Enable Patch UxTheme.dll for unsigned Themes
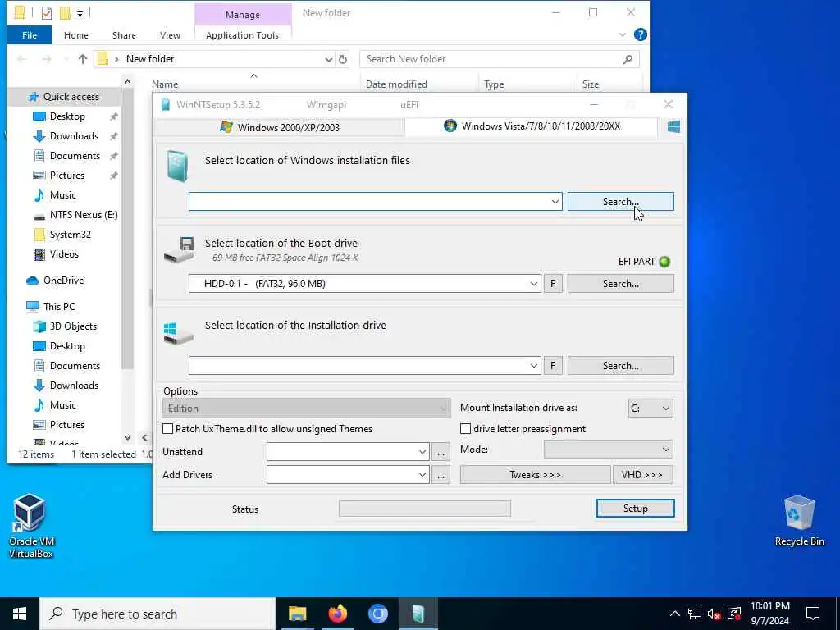The width and height of the screenshot is (840, 630). 167,428
